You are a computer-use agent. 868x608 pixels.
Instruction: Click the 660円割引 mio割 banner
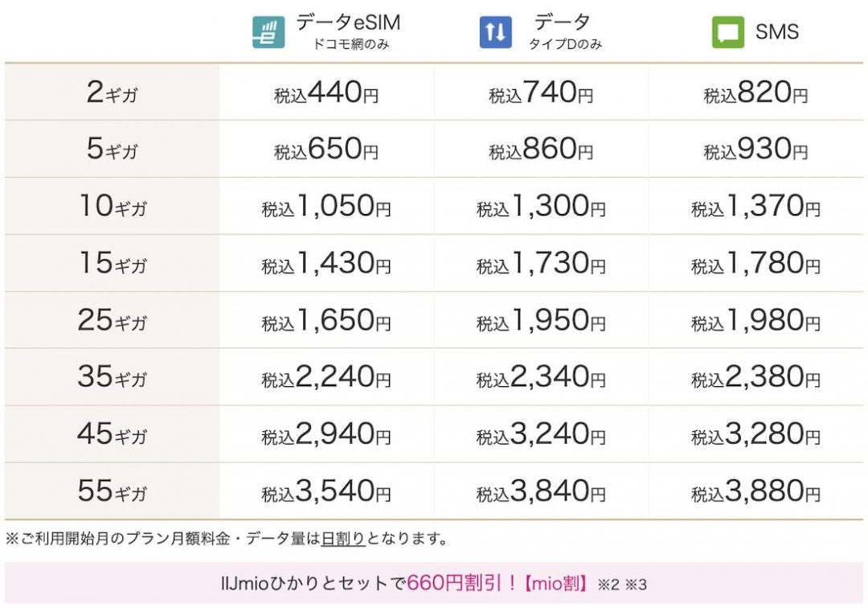point(434,582)
